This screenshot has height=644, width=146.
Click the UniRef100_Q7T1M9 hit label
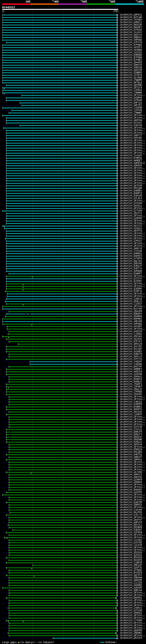click(131, 210)
